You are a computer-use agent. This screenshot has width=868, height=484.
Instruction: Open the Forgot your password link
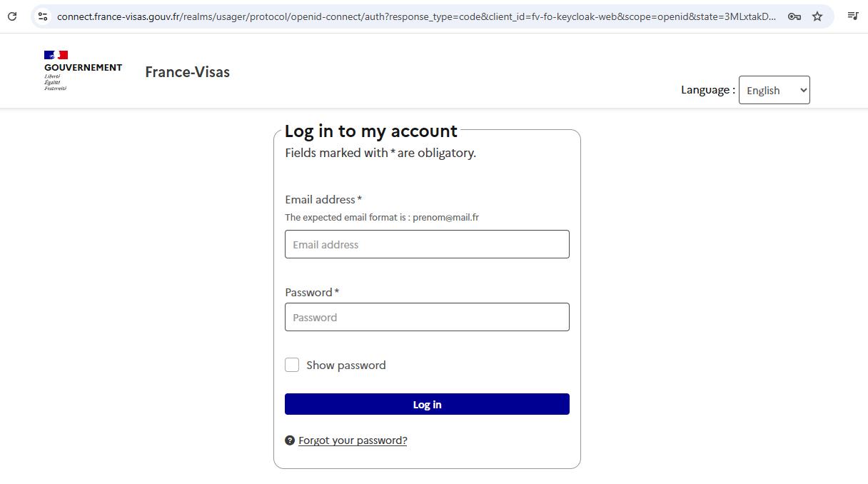[x=352, y=440]
